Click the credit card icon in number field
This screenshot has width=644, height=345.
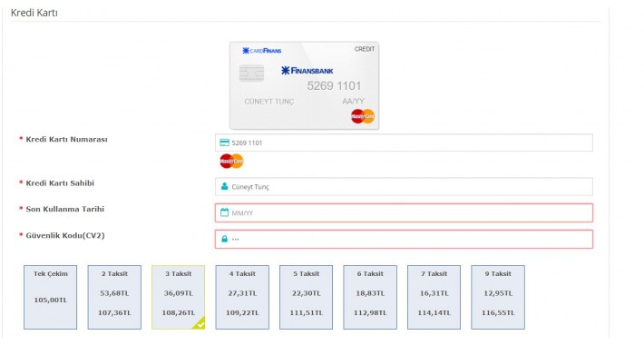pos(224,143)
